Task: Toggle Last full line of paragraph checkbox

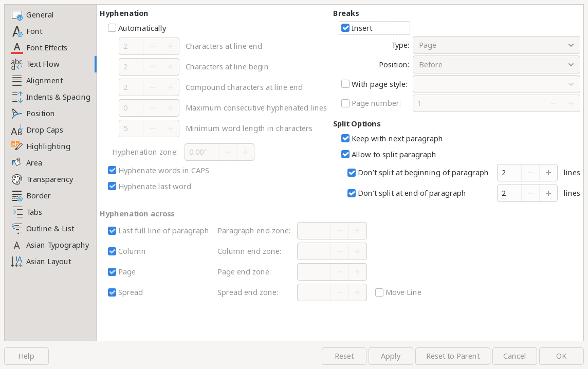Action: pyautogui.click(x=112, y=231)
